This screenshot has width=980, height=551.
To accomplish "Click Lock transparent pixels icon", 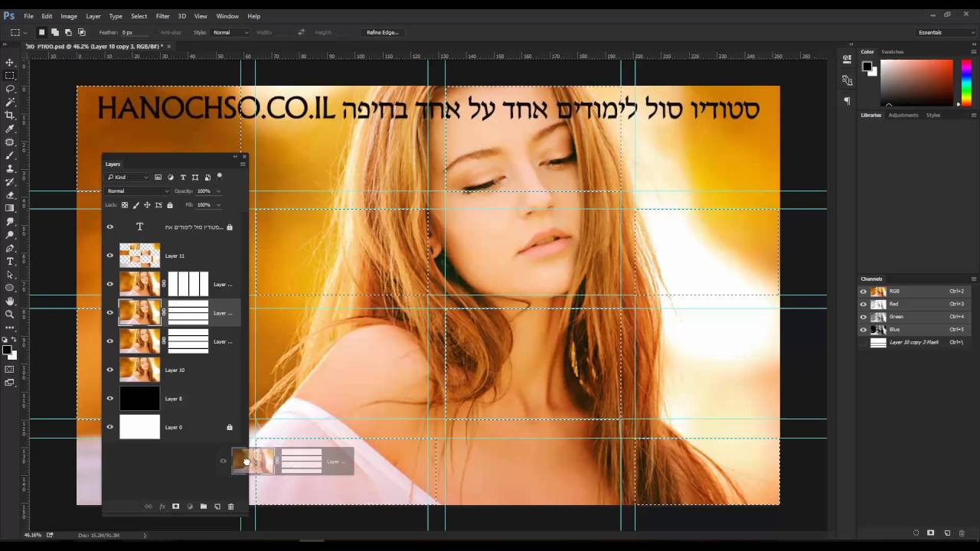I will 125,205.
